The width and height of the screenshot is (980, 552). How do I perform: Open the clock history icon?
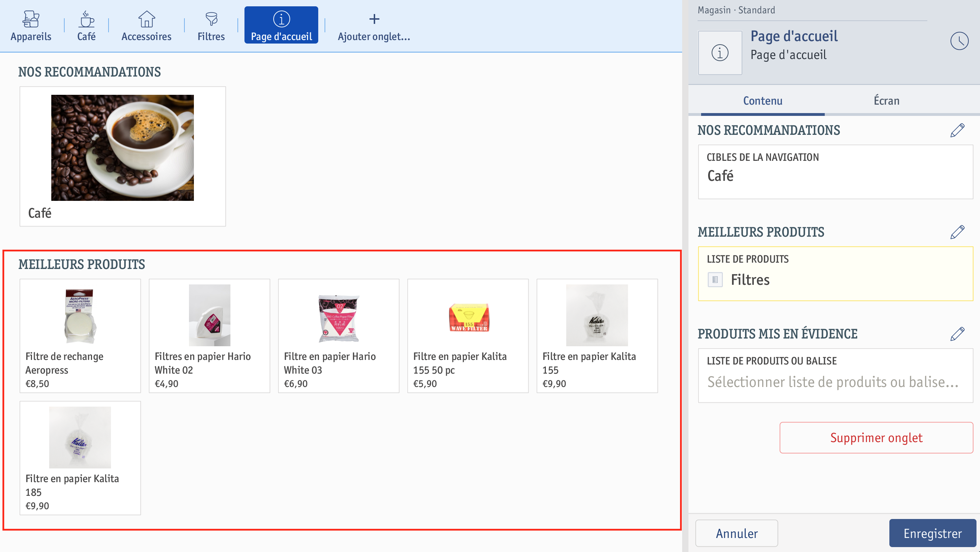tap(959, 41)
